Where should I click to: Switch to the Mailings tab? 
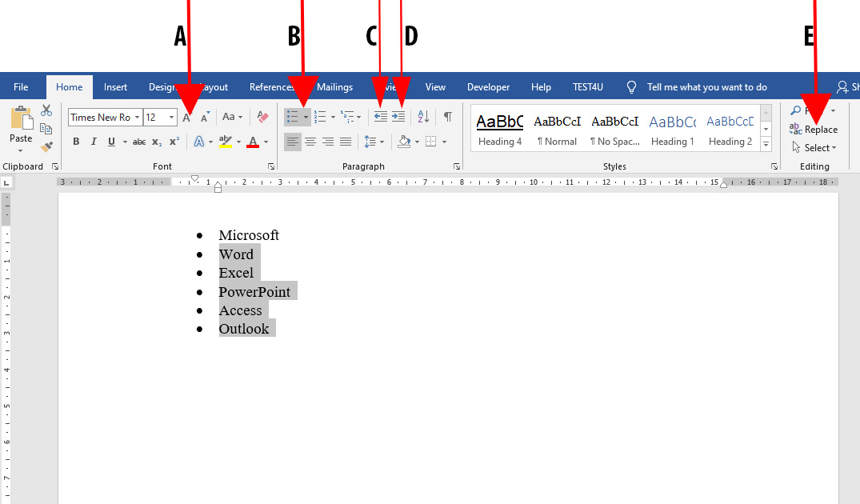[334, 86]
